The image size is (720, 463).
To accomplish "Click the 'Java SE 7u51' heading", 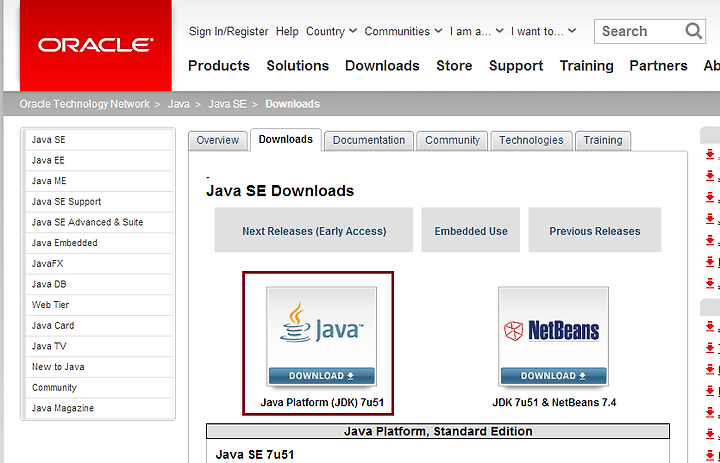I will click(x=255, y=455).
